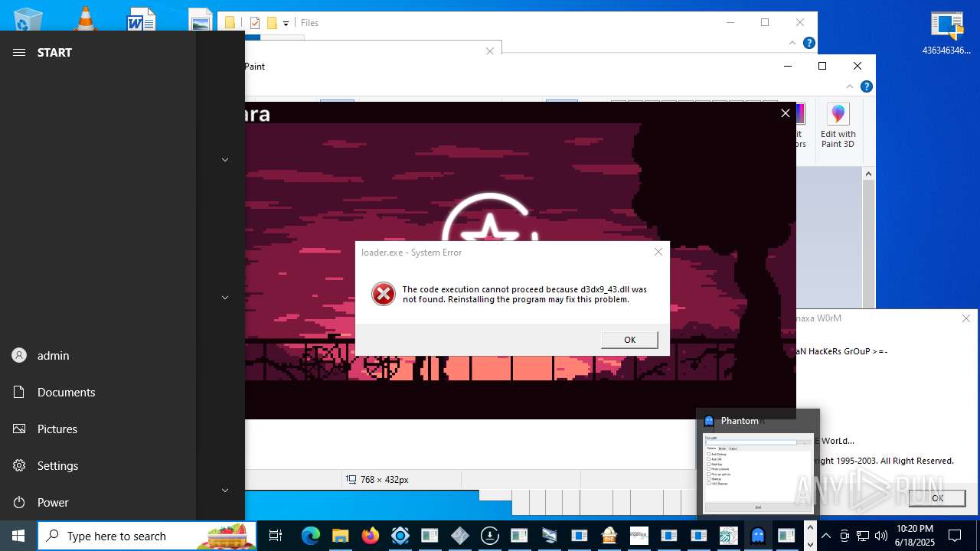Open File Explorer from the taskbar
Viewport: 980px width, 551px height.
tap(340, 536)
